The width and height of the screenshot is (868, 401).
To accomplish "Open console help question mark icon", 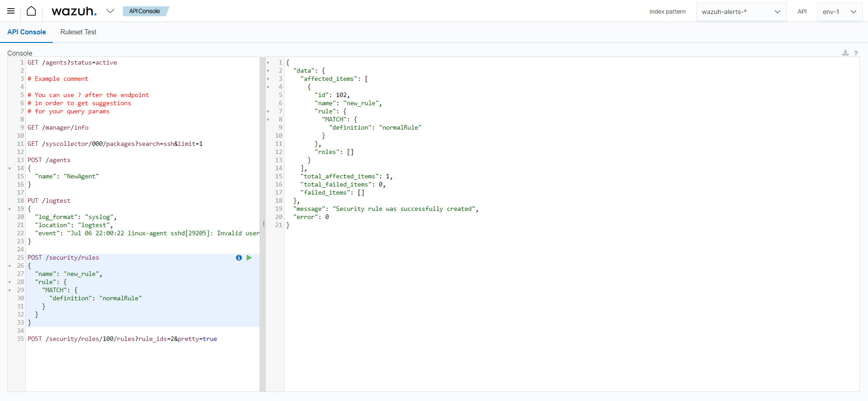I will 856,53.
